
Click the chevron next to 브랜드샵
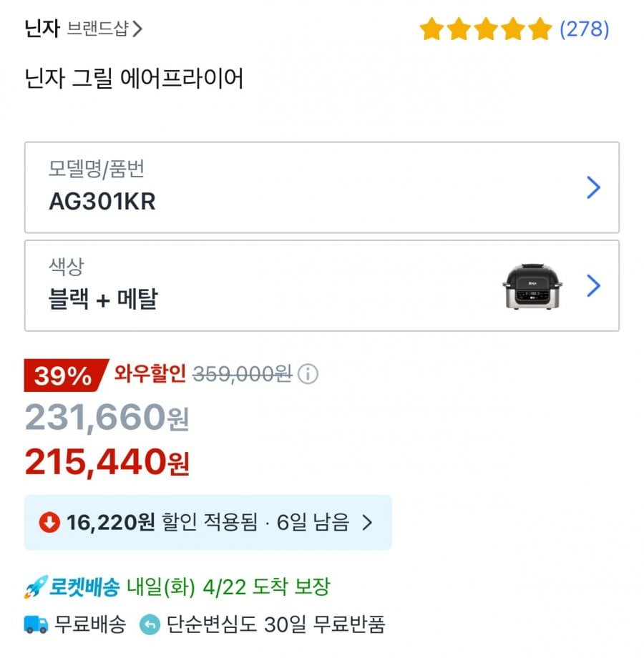point(137,29)
